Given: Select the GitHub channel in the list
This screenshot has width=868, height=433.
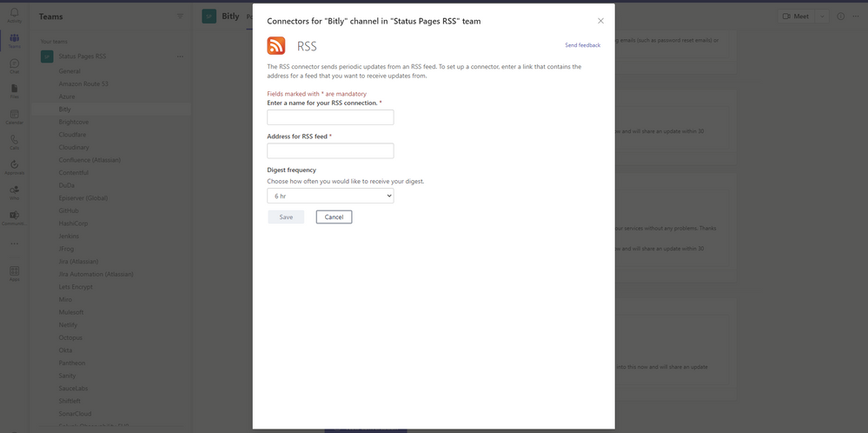Looking at the screenshot, I should 69,211.
